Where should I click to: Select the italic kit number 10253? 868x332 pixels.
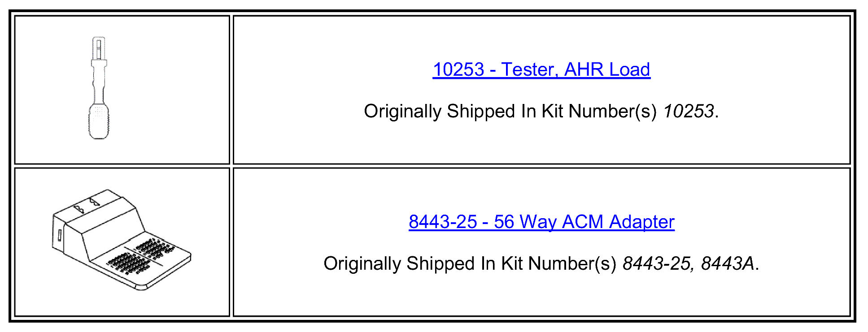689,111
